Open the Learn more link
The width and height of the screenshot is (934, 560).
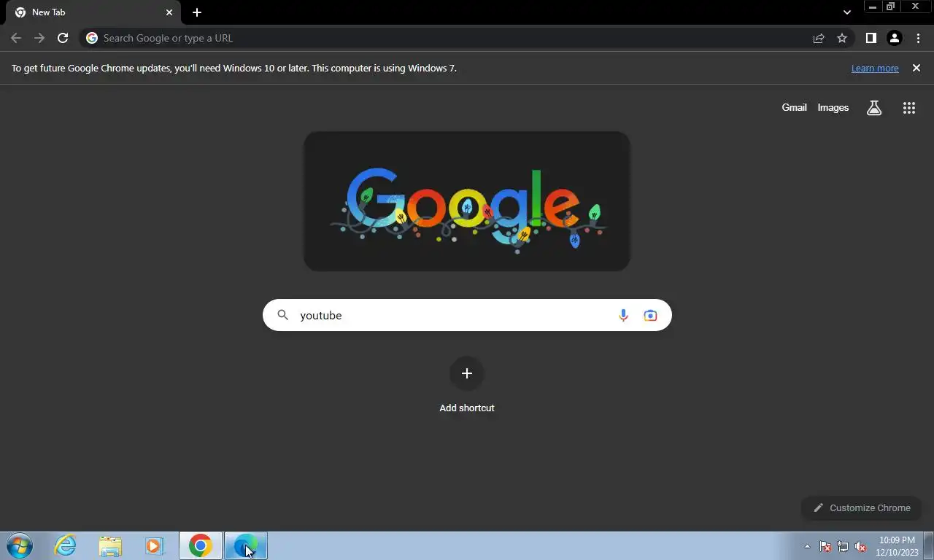pyautogui.click(x=875, y=68)
